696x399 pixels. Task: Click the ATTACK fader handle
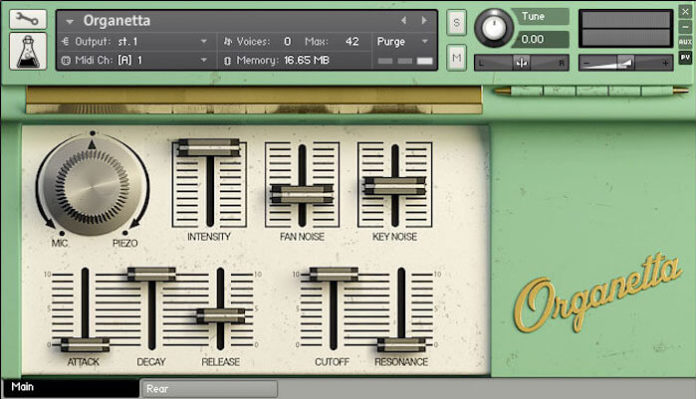pyautogui.click(x=85, y=345)
